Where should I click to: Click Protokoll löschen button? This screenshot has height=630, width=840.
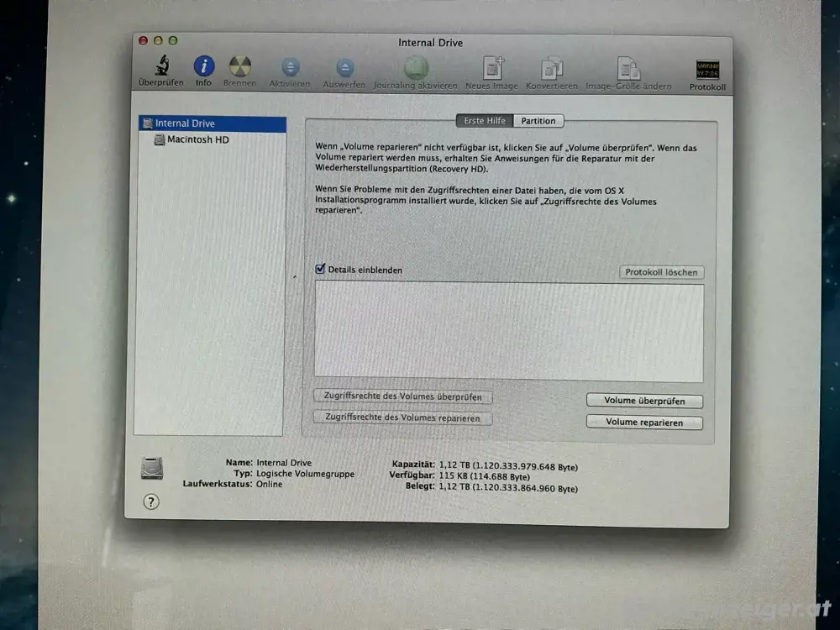click(661, 272)
